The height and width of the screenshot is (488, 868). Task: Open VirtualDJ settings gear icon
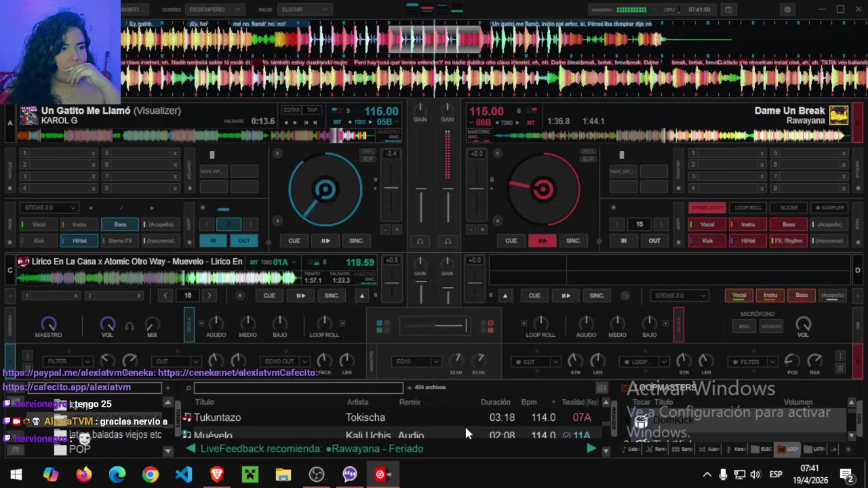pos(787,9)
